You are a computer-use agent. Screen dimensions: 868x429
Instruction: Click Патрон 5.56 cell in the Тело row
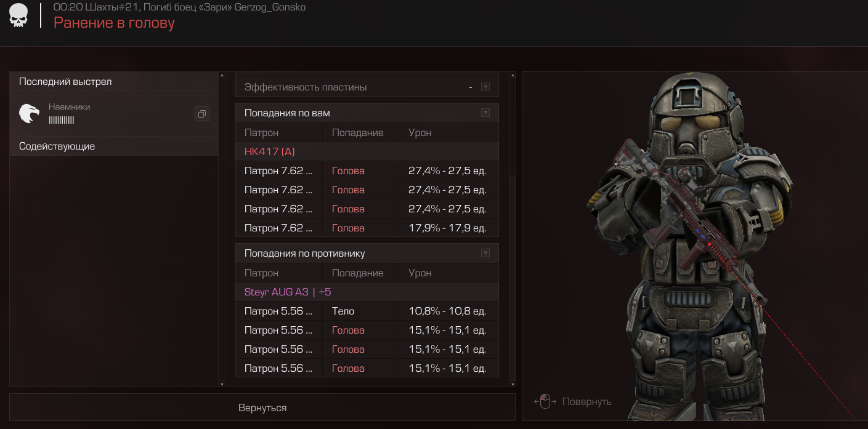point(279,311)
